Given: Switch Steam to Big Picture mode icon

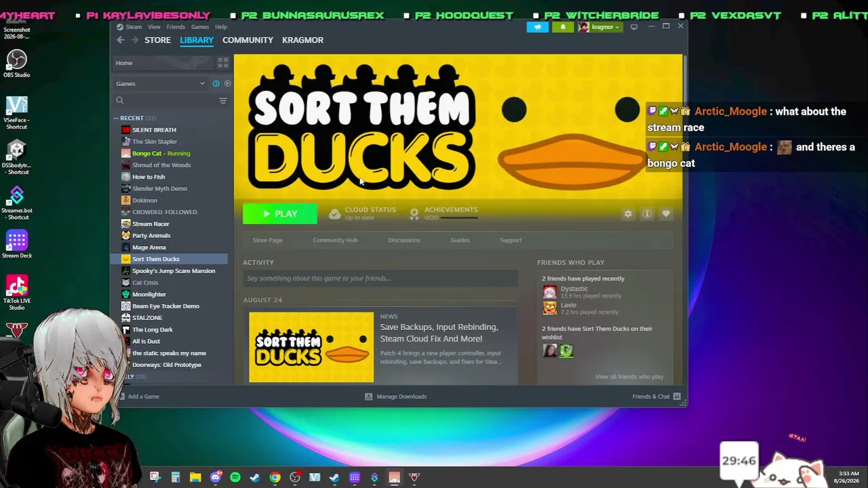Looking at the screenshot, I should pyautogui.click(x=634, y=27).
